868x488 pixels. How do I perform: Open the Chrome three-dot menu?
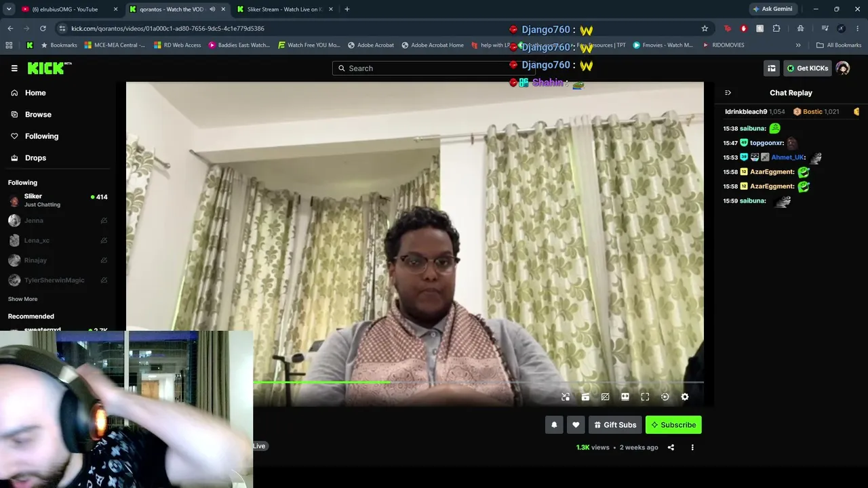point(857,28)
